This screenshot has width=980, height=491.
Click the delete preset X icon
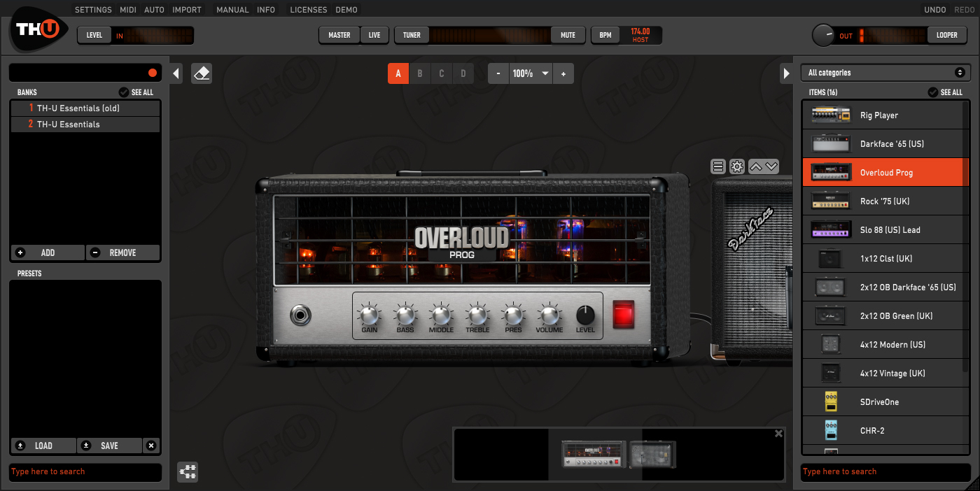click(151, 446)
